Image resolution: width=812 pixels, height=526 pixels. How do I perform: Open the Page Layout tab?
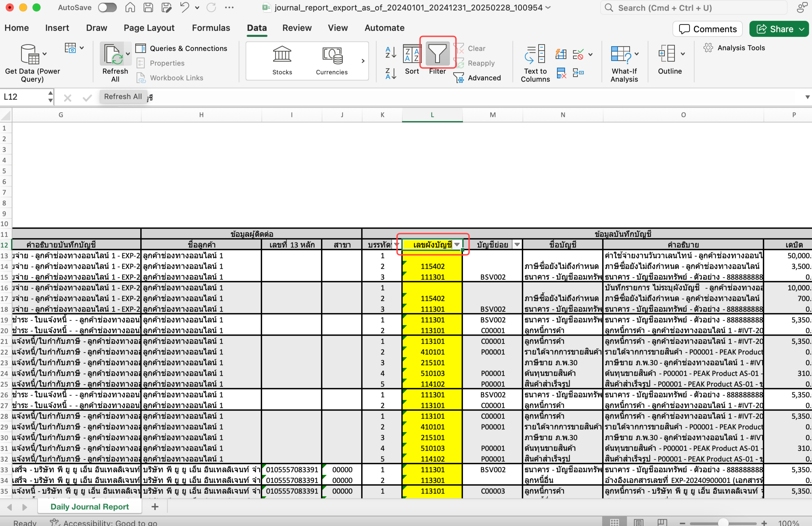point(149,28)
